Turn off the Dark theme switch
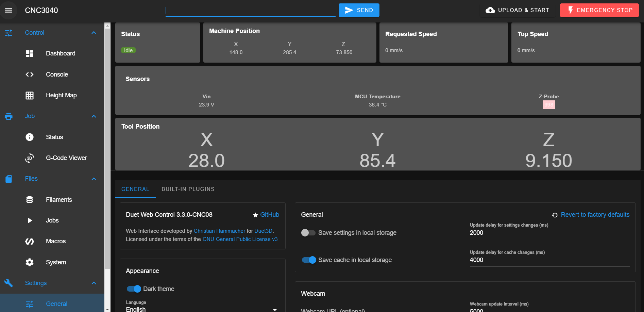This screenshot has height=312, width=644. tap(134, 289)
